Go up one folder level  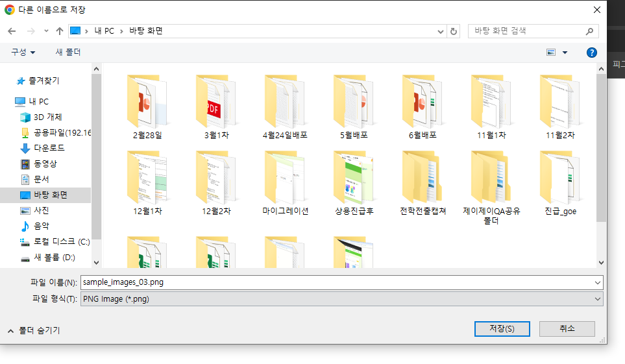tap(60, 31)
